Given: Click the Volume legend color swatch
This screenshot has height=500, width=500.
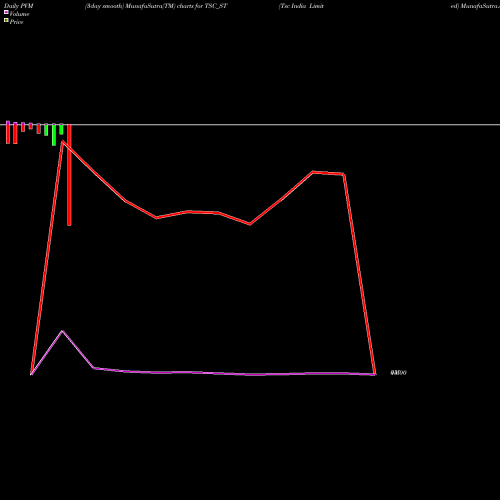Looking at the screenshot, I should click(x=6, y=12).
